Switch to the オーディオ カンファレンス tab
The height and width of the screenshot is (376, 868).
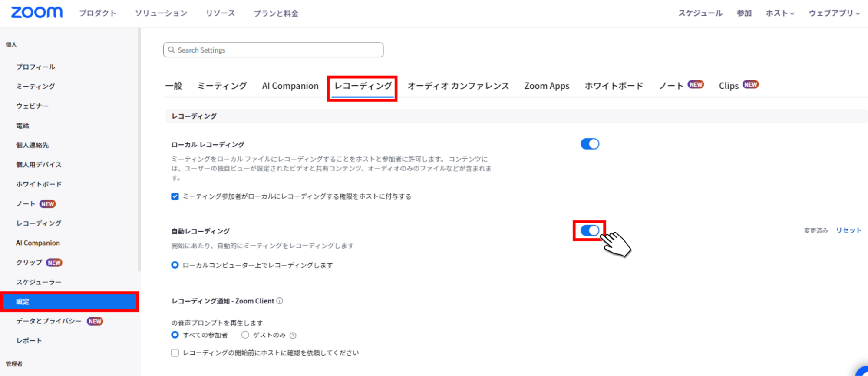tap(458, 86)
